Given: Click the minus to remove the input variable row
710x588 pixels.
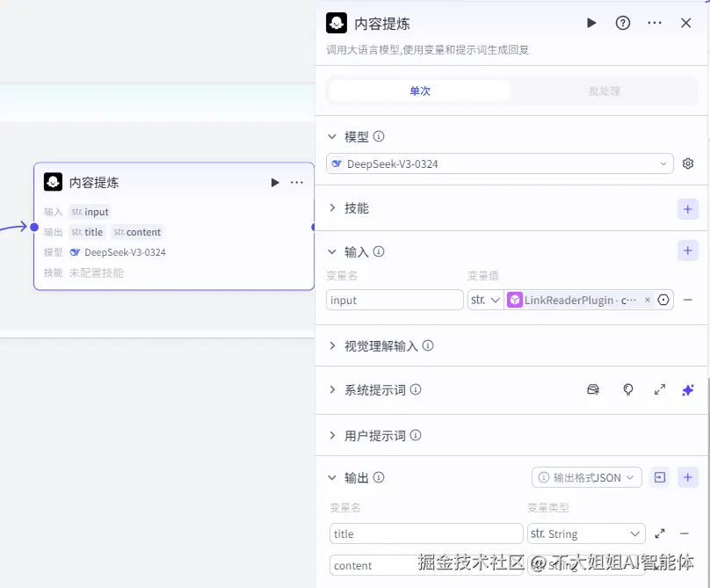Looking at the screenshot, I should pyautogui.click(x=686, y=300).
